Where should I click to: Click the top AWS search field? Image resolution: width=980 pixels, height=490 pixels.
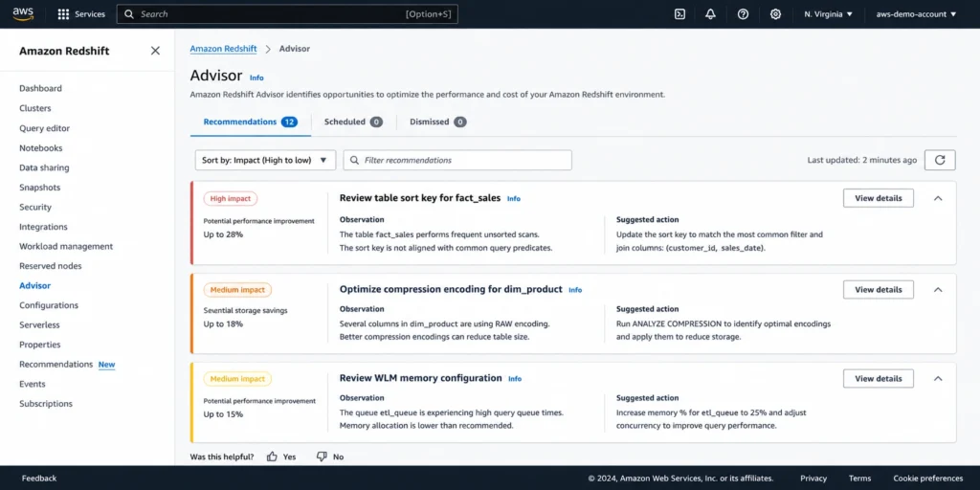tap(287, 13)
